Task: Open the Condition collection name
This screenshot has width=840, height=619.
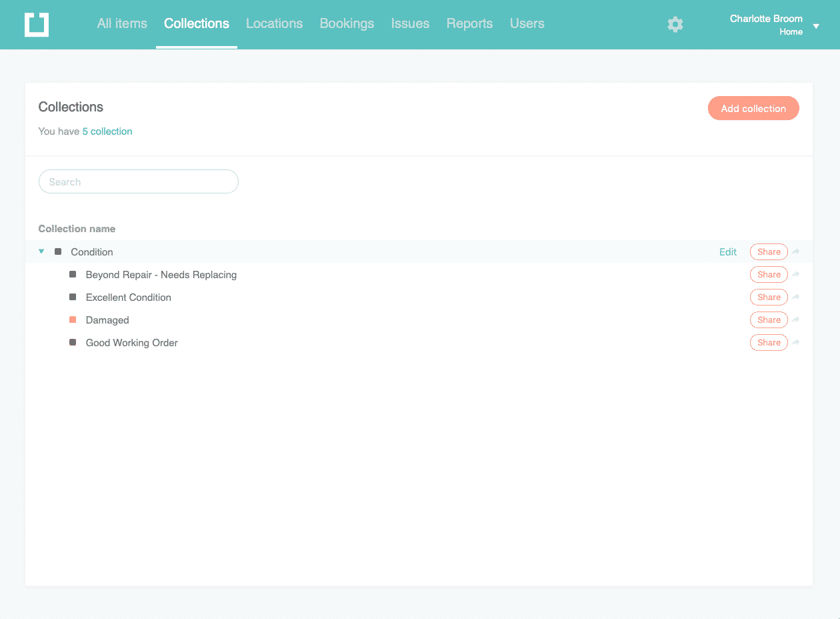Action: pos(92,252)
